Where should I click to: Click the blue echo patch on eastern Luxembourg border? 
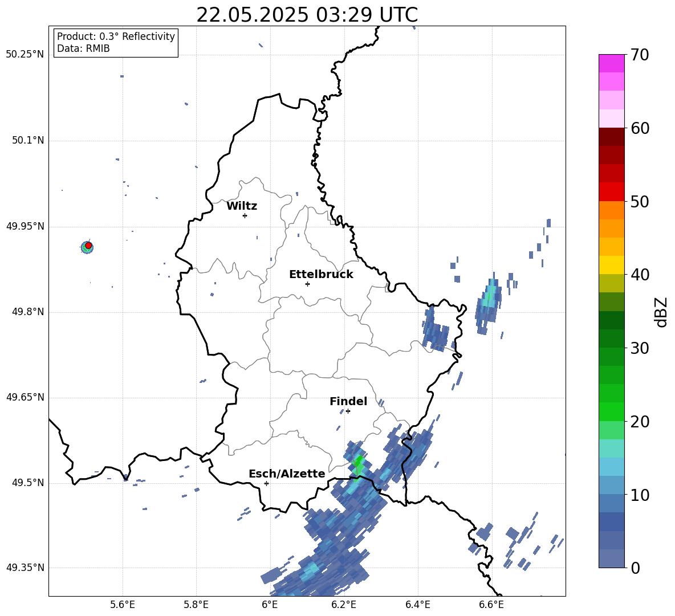tap(435, 329)
